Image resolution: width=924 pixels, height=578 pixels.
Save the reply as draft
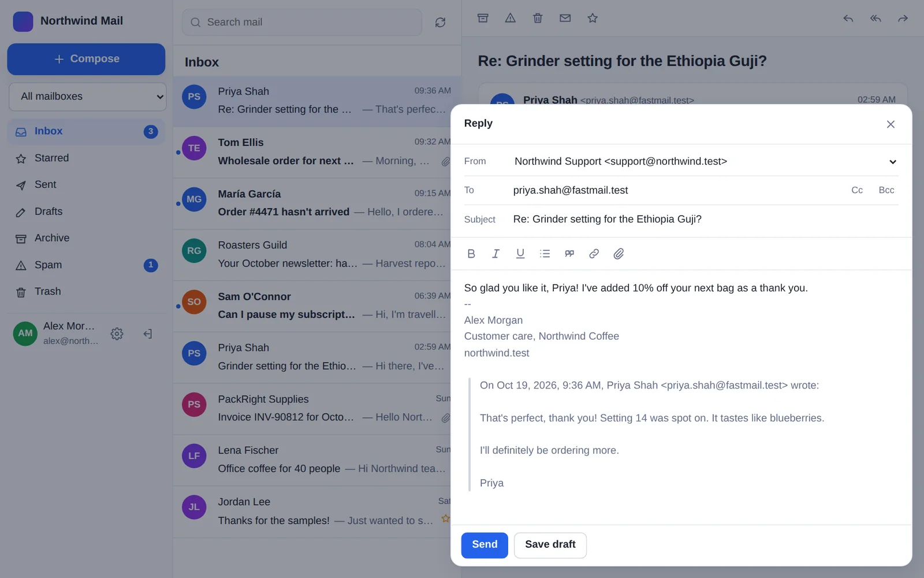click(x=550, y=545)
